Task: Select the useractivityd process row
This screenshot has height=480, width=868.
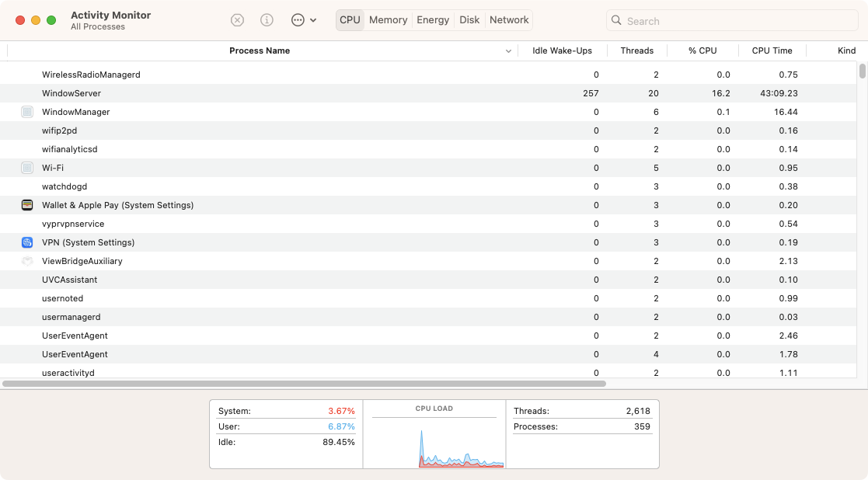Action: click(x=428, y=371)
